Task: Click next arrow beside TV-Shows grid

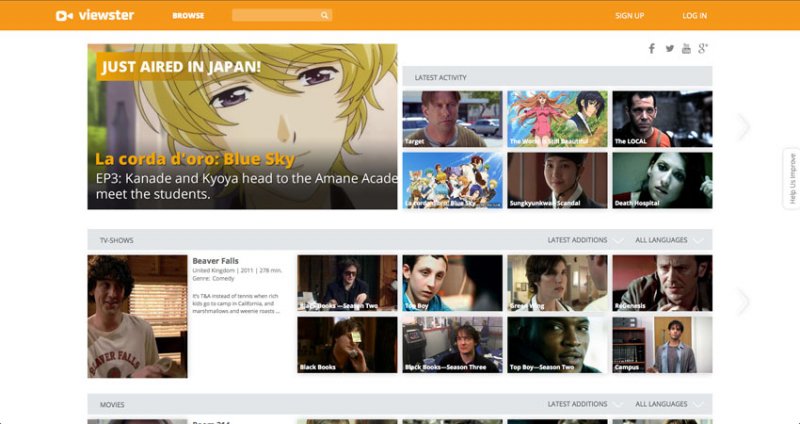Action: pos(743,301)
